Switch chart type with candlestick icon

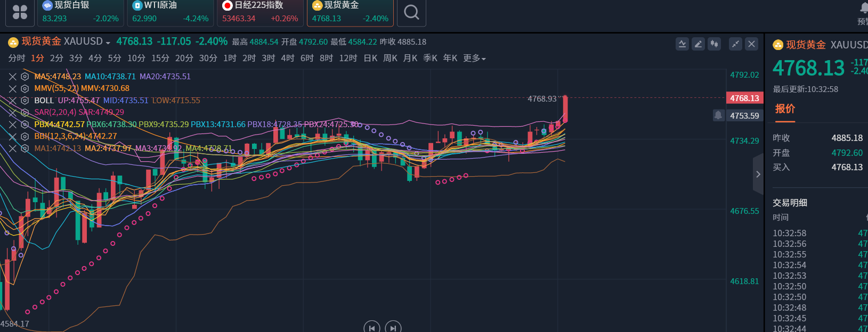(714, 44)
